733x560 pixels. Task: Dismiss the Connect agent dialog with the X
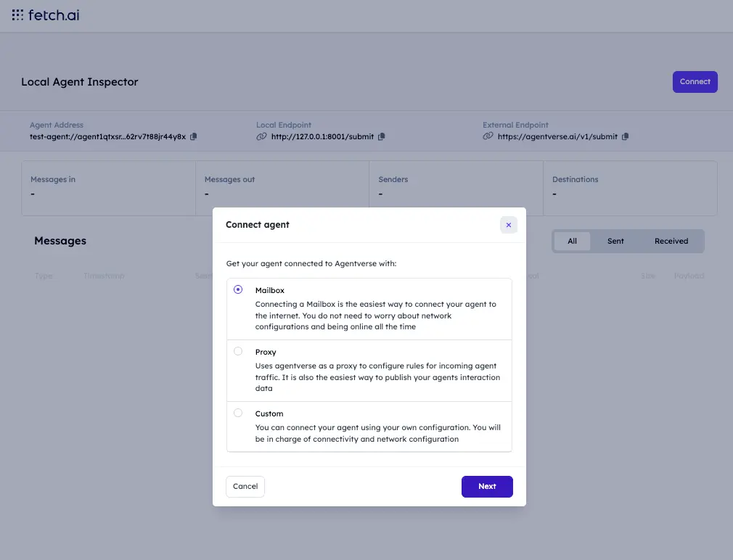coord(508,225)
